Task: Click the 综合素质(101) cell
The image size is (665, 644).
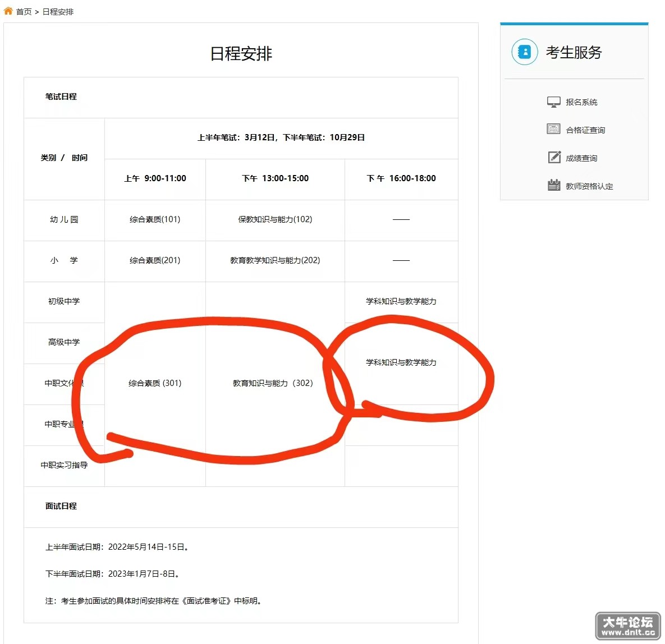Action: click(155, 219)
